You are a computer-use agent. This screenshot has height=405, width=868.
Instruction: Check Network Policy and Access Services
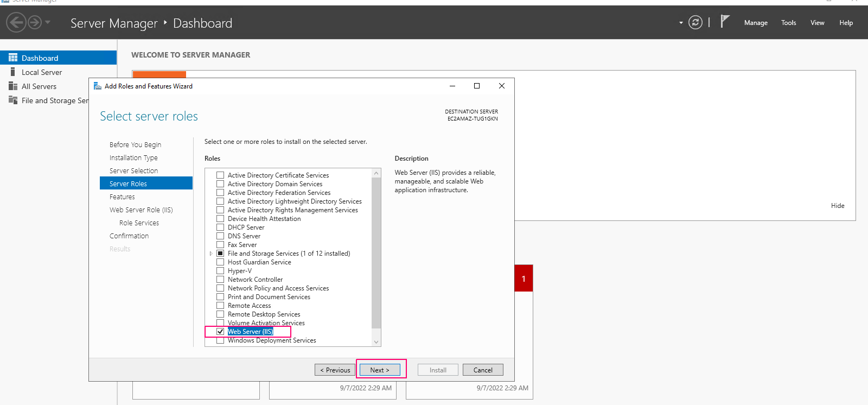220,288
